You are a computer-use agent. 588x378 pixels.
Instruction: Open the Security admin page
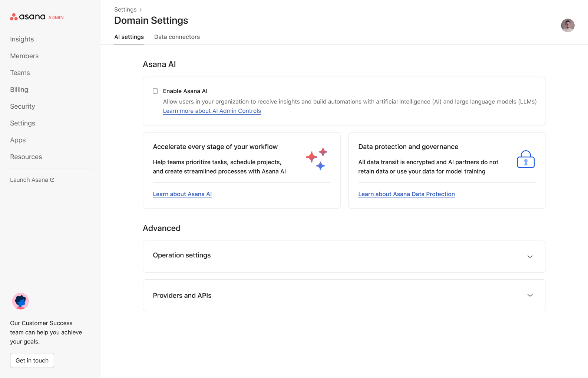[x=23, y=106]
